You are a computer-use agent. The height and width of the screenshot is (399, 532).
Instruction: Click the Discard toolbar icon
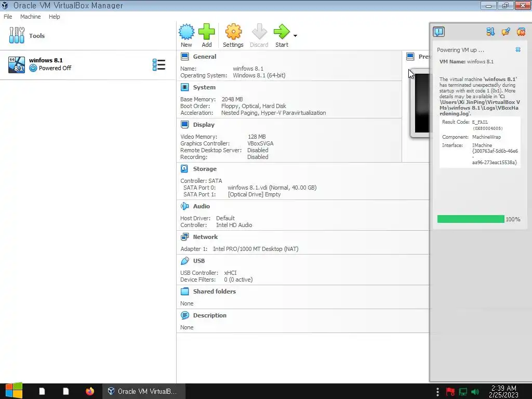tap(259, 32)
